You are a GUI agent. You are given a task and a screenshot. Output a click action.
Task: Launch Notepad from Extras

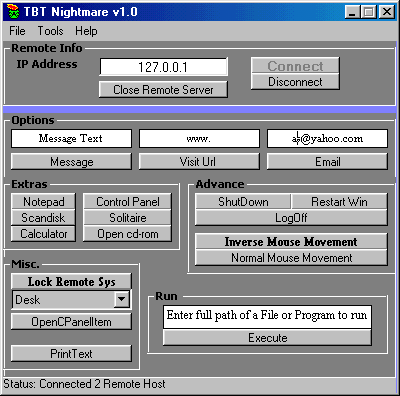(x=43, y=201)
